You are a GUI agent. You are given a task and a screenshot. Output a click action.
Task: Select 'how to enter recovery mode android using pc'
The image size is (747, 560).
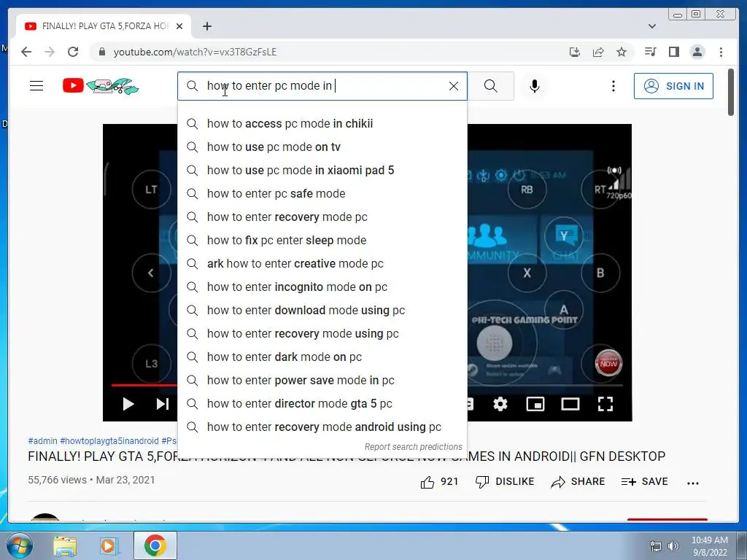point(322,427)
